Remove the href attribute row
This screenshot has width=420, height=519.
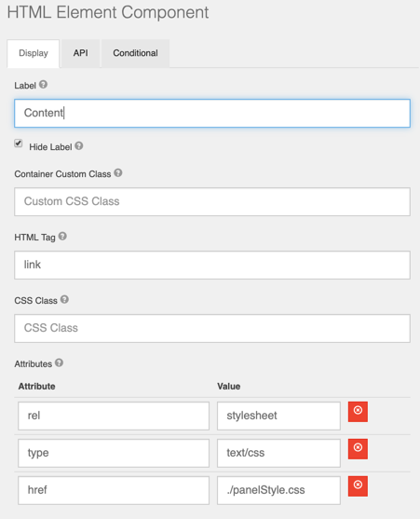[x=358, y=486]
